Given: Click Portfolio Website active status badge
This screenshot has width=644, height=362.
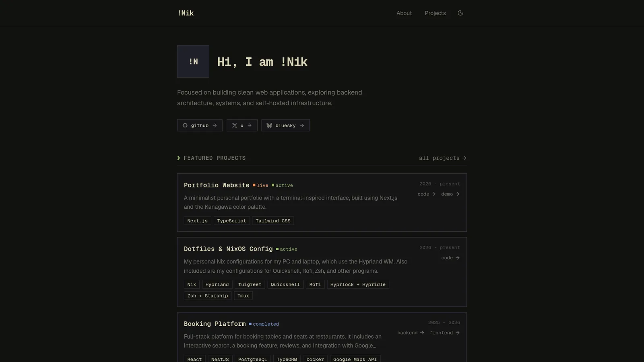Looking at the screenshot, I should [x=282, y=185].
